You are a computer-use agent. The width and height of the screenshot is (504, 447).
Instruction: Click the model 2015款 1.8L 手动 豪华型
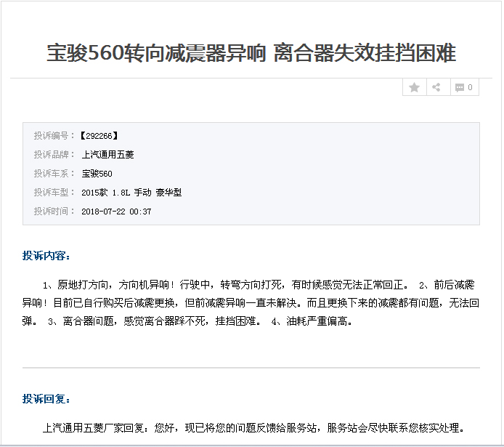tap(131, 193)
